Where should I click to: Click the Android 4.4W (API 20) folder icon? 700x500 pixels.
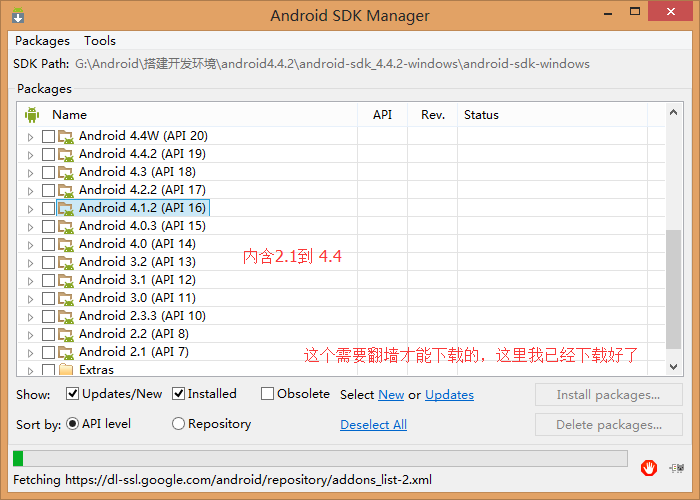click(66, 136)
